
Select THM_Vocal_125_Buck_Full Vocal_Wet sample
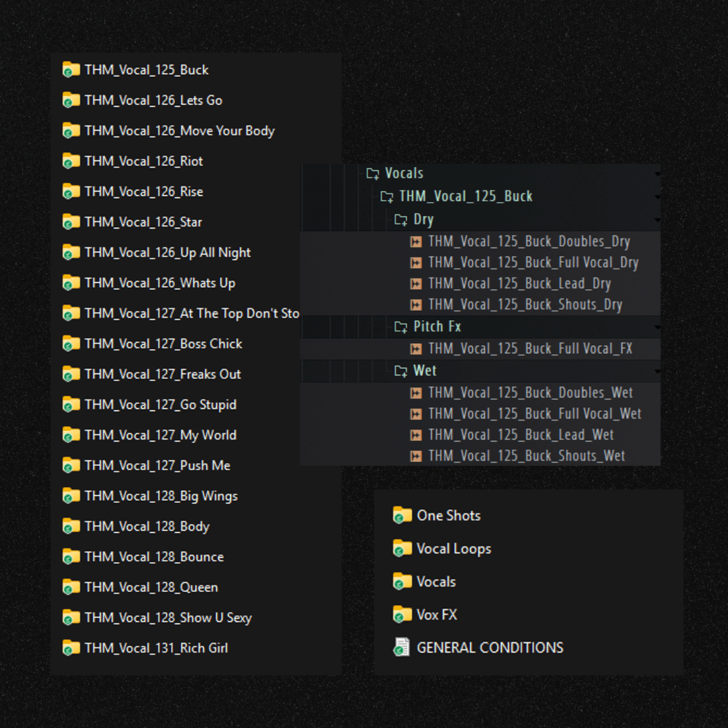(x=534, y=414)
